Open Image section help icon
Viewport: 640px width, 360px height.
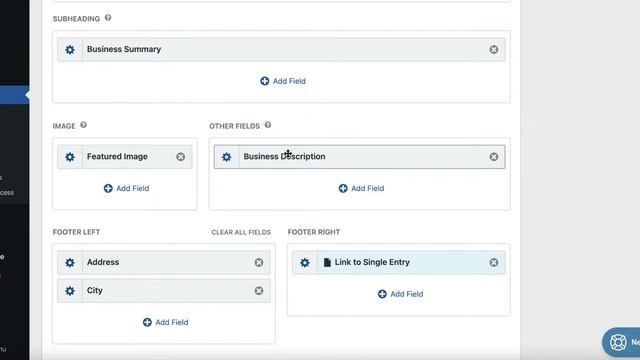pyautogui.click(x=83, y=125)
